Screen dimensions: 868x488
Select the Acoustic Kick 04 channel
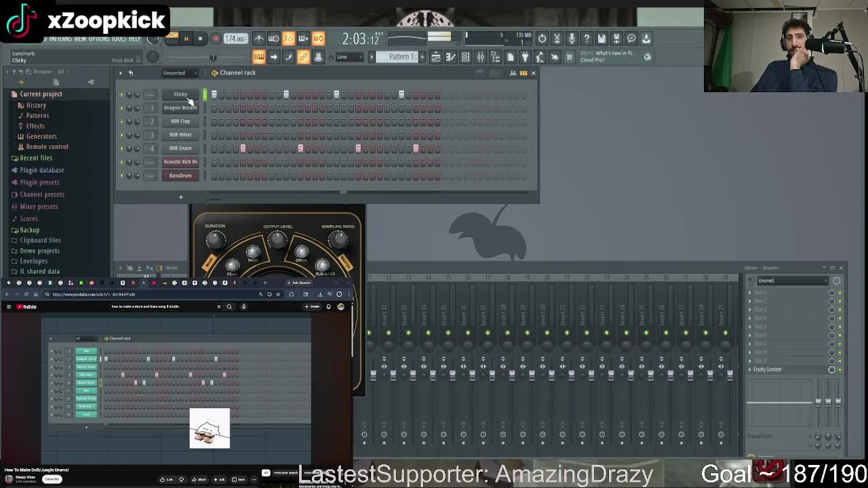click(180, 162)
